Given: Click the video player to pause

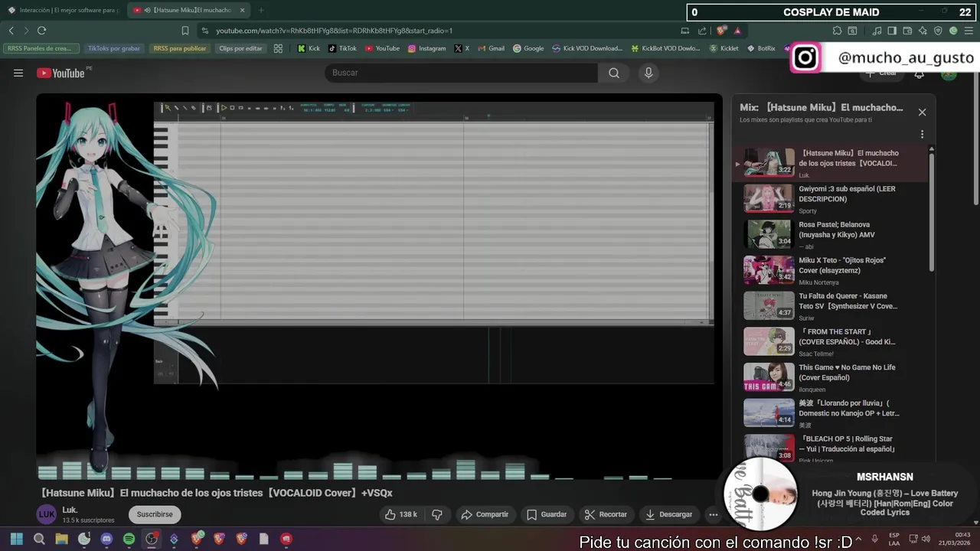Looking at the screenshot, I should pos(379,287).
